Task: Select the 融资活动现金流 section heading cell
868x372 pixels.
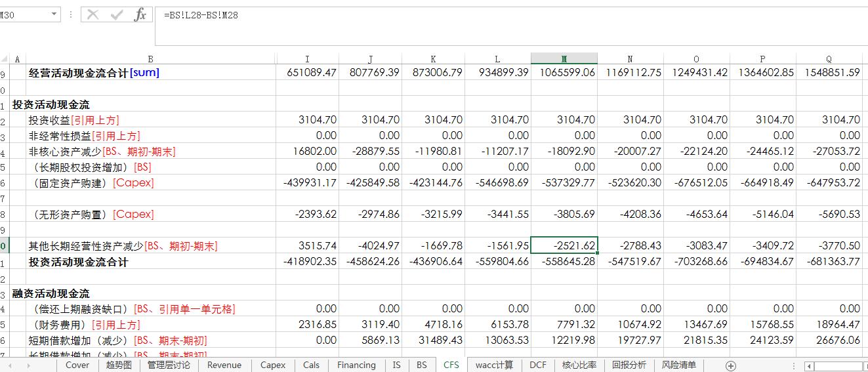Action: 51,293
